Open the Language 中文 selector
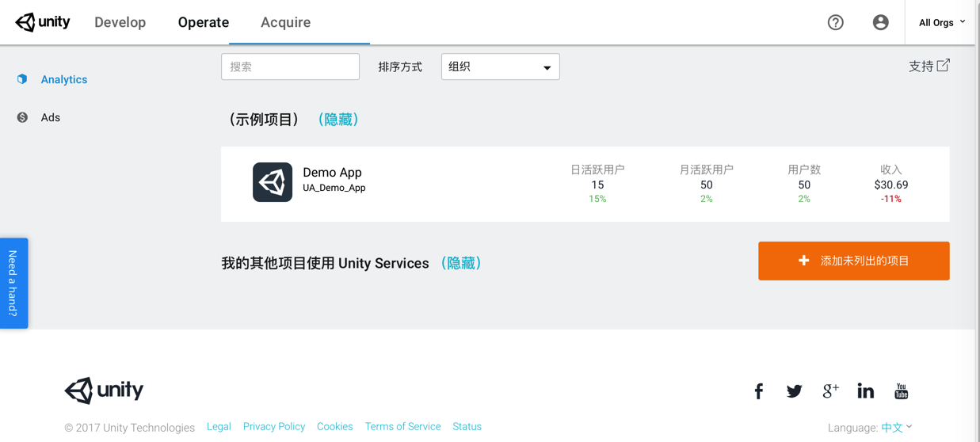 coord(897,428)
